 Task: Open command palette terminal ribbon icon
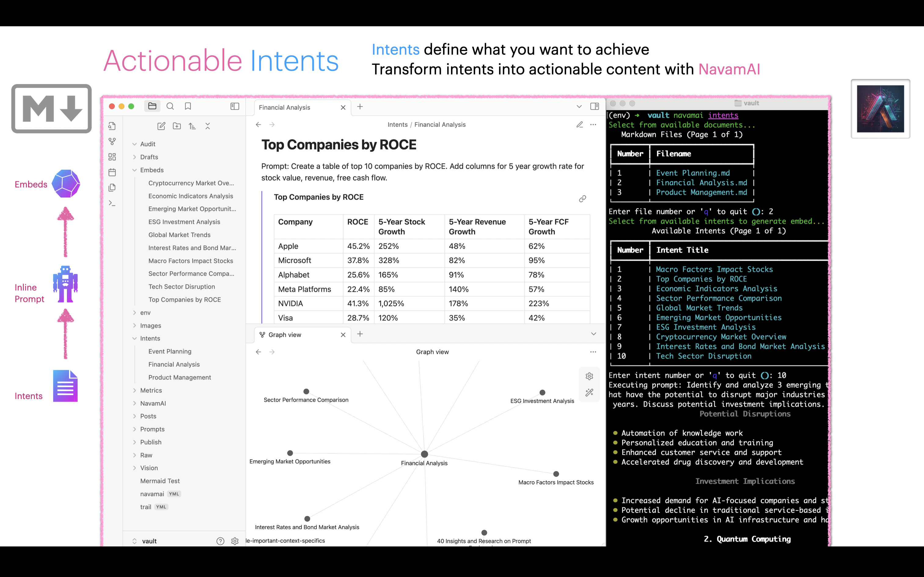pos(112,204)
